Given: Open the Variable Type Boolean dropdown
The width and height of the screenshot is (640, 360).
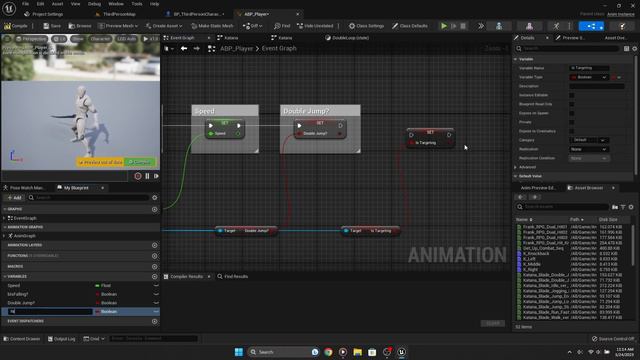Looking at the screenshot, I should (589, 77).
